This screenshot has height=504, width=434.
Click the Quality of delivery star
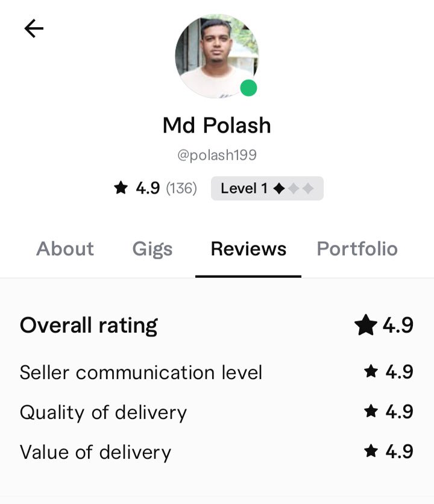[x=371, y=412]
